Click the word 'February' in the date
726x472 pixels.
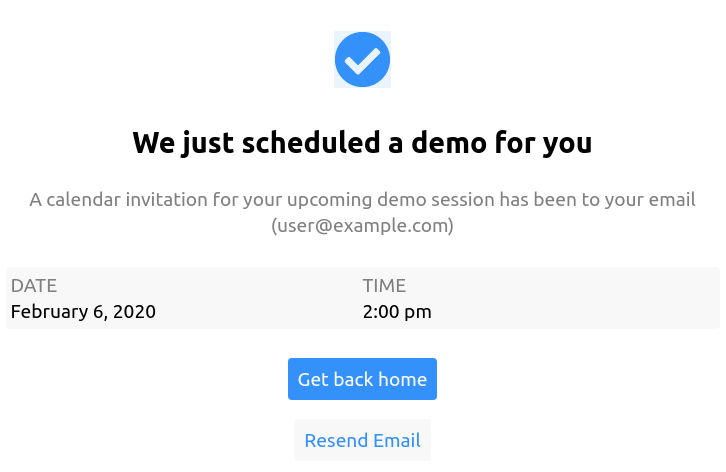(x=49, y=311)
